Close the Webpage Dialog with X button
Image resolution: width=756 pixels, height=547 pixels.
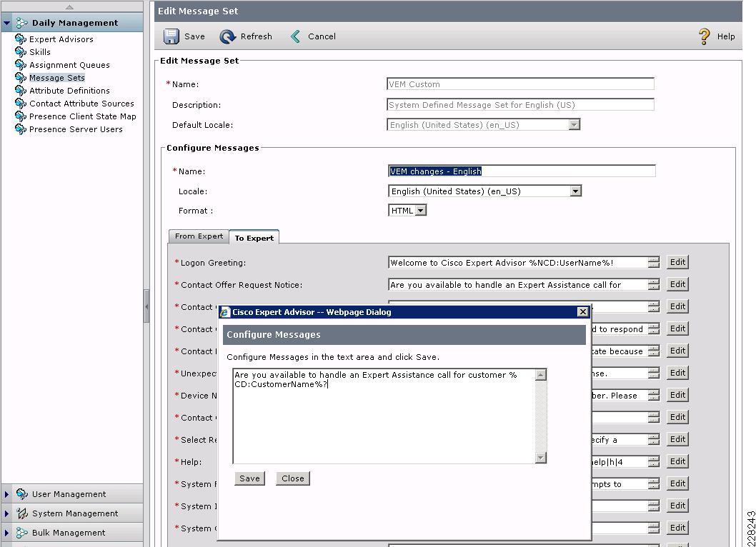[583, 312]
